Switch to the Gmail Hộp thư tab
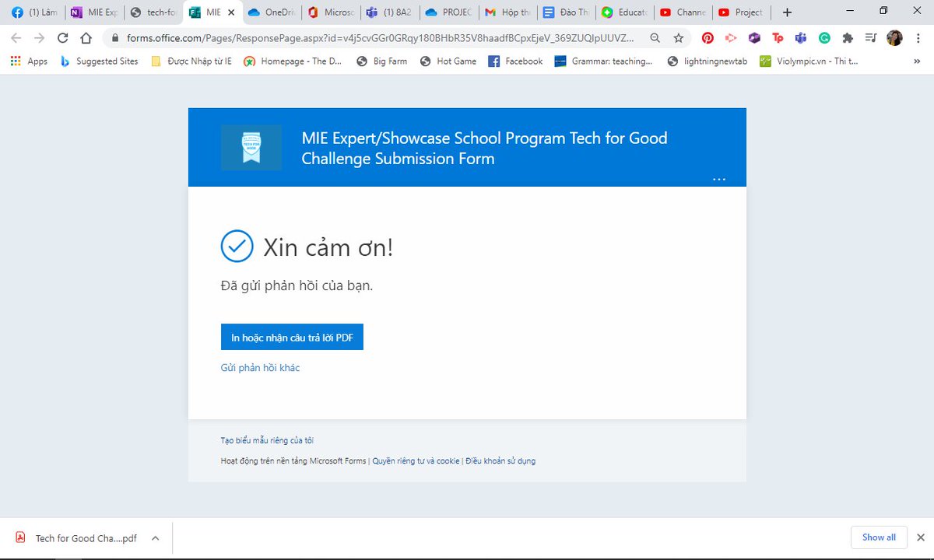Screen dimensions: 934x560 tap(508, 12)
